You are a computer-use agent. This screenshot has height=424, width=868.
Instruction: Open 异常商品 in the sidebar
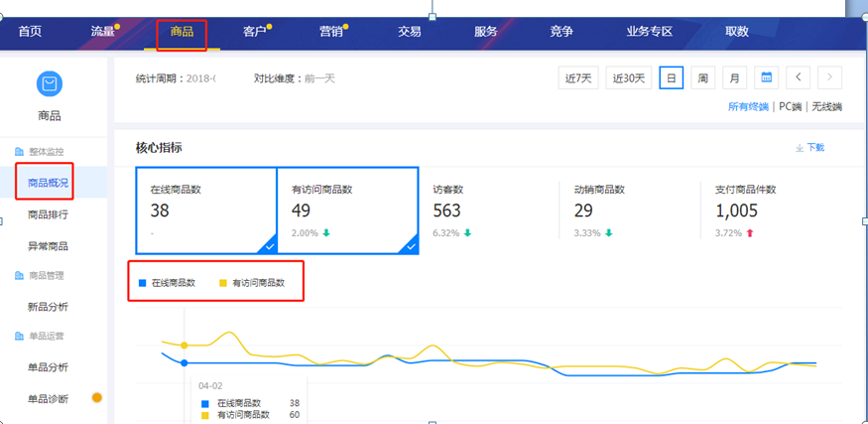tap(48, 246)
